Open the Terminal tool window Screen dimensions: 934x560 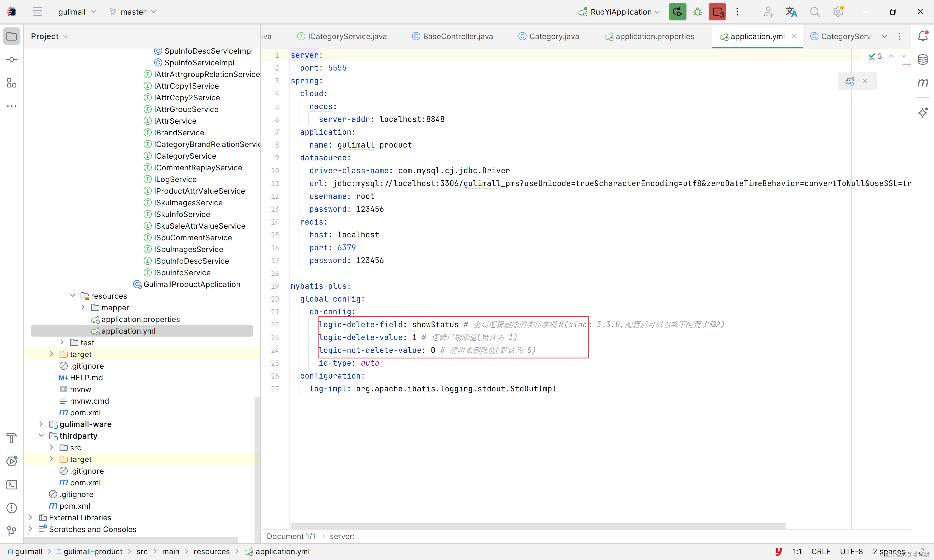pos(12,485)
